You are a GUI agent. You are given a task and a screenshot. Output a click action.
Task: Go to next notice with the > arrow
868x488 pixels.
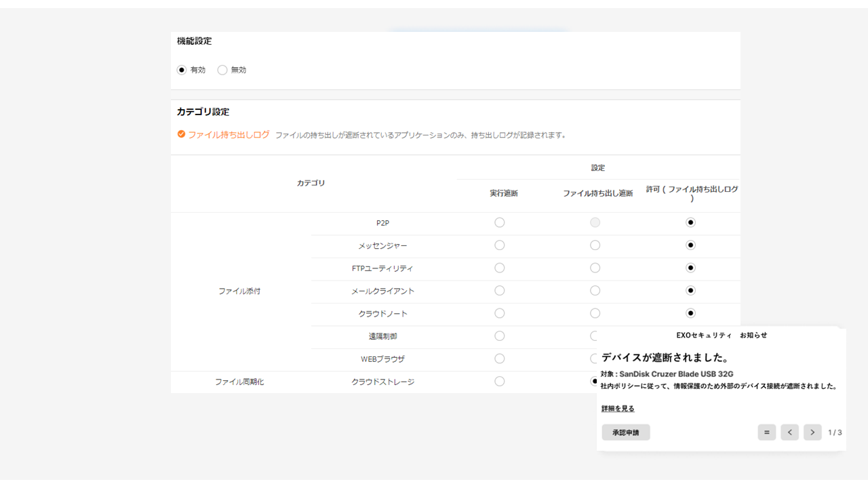click(x=812, y=432)
